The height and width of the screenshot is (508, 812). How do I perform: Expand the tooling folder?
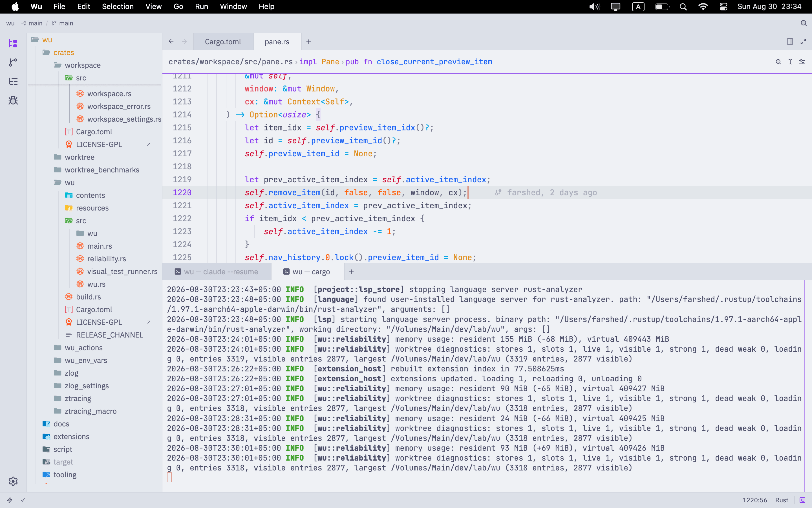click(65, 474)
